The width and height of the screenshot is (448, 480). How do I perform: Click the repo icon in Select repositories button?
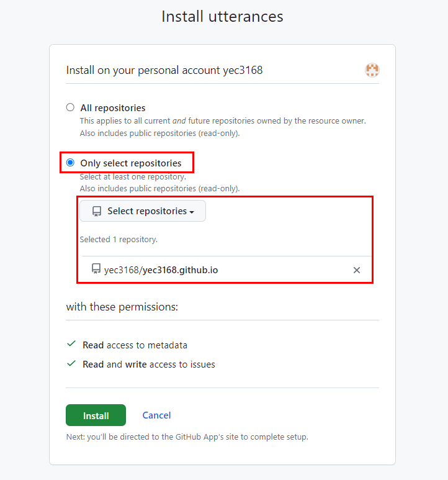click(x=97, y=211)
